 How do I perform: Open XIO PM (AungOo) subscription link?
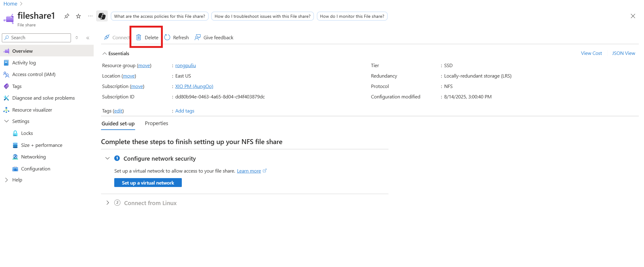click(194, 86)
